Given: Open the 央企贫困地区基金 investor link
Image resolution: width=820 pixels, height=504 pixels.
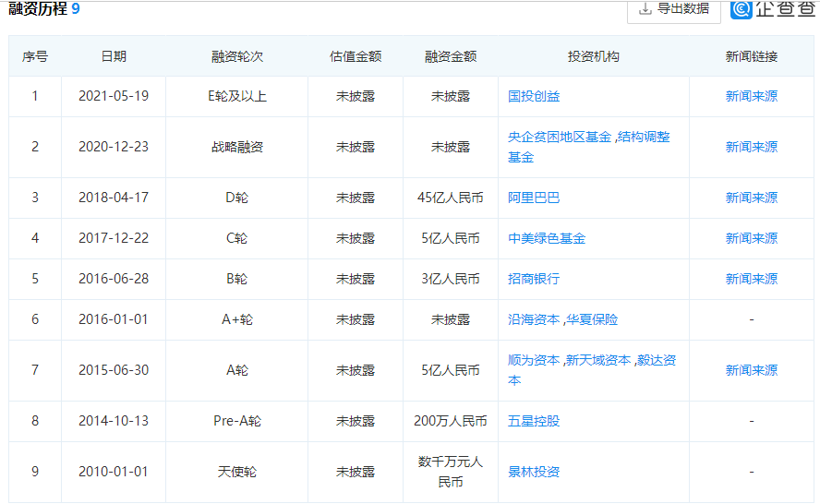Looking at the screenshot, I should [x=560, y=137].
